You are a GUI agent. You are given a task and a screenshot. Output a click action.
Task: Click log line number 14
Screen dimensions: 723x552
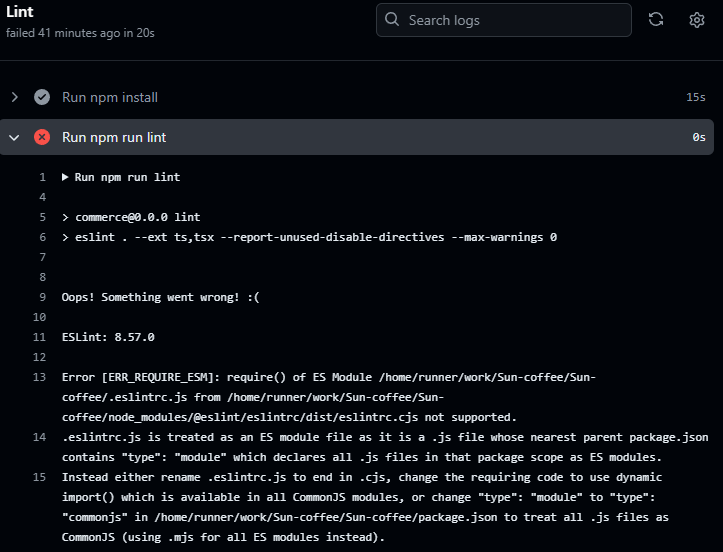coord(40,437)
